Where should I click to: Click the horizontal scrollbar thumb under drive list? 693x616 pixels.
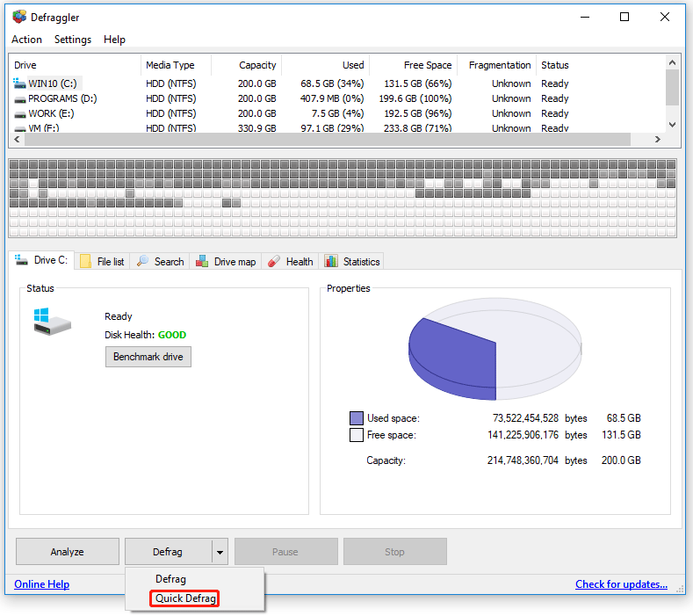[x=328, y=140]
